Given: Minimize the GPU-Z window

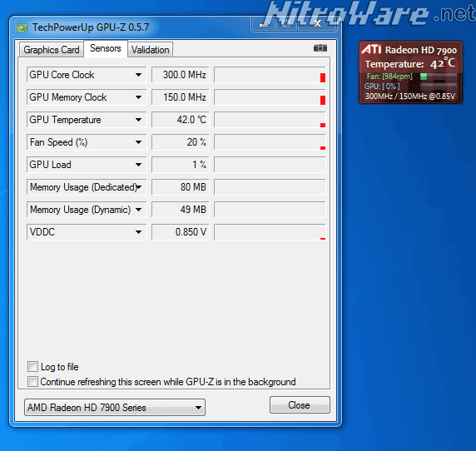Looking at the screenshot, I should (264, 24).
